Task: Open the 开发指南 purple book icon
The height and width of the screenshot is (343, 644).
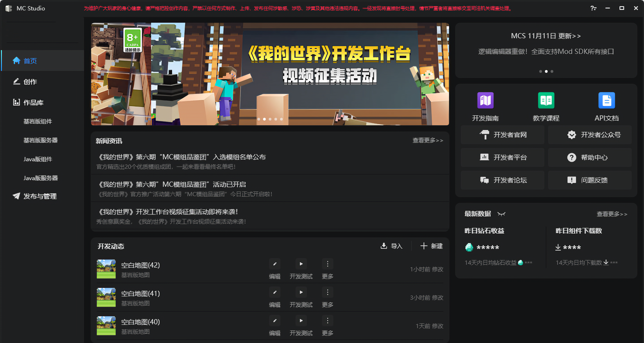Action: click(485, 100)
